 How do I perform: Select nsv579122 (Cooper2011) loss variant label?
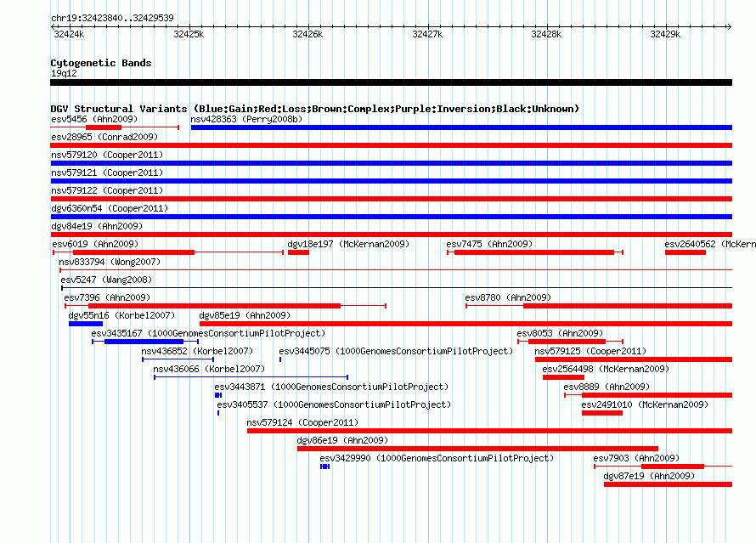[107, 190]
